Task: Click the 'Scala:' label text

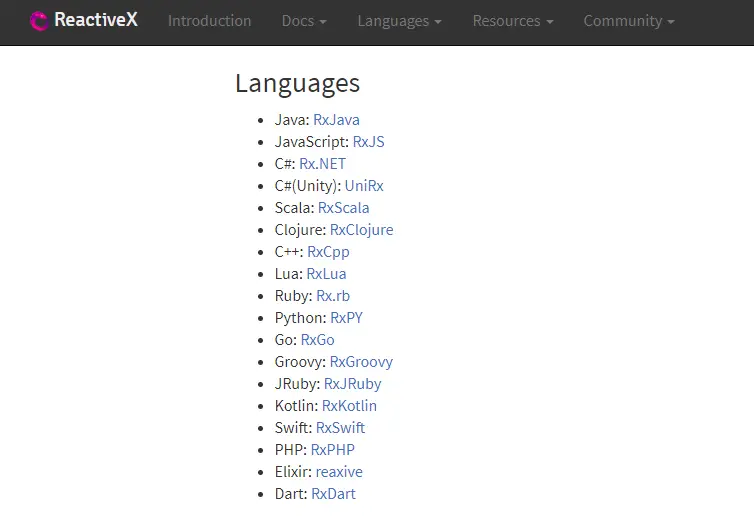Action: (x=294, y=208)
